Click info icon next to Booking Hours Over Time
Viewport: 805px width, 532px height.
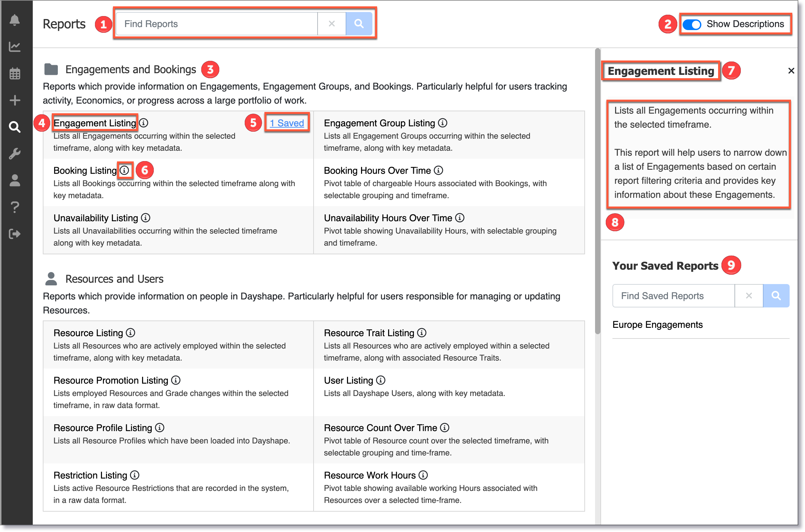pos(439,170)
